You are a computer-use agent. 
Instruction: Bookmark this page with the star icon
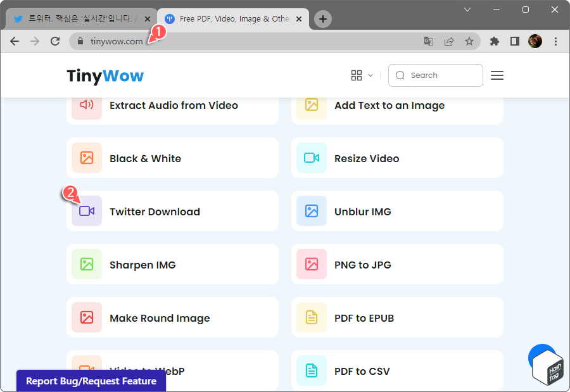tap(469, 41)
